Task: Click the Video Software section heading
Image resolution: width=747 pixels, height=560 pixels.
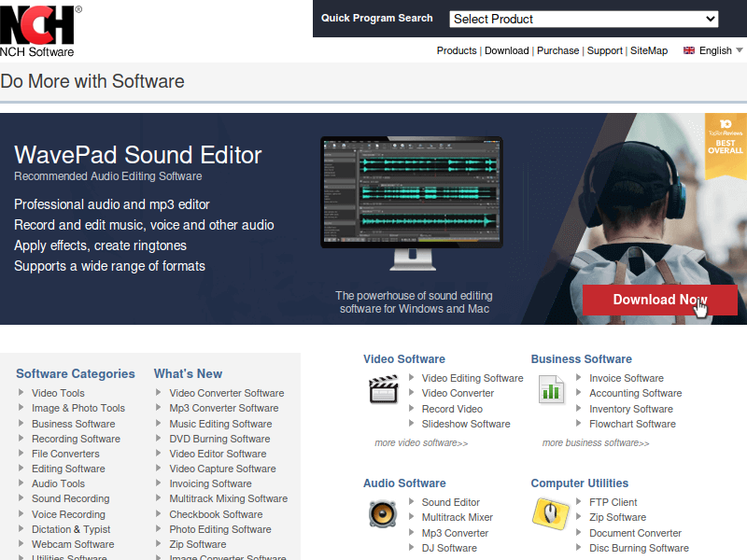Action: 404,359
